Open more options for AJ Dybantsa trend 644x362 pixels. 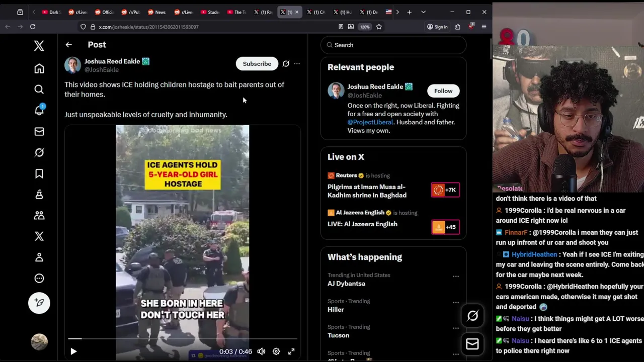point(455,277)
